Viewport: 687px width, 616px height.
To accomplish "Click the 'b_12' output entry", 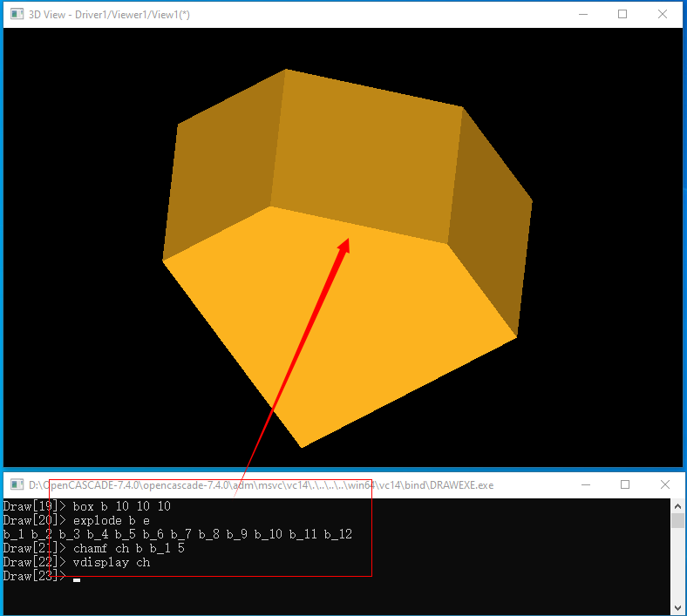I will [338, 535].
